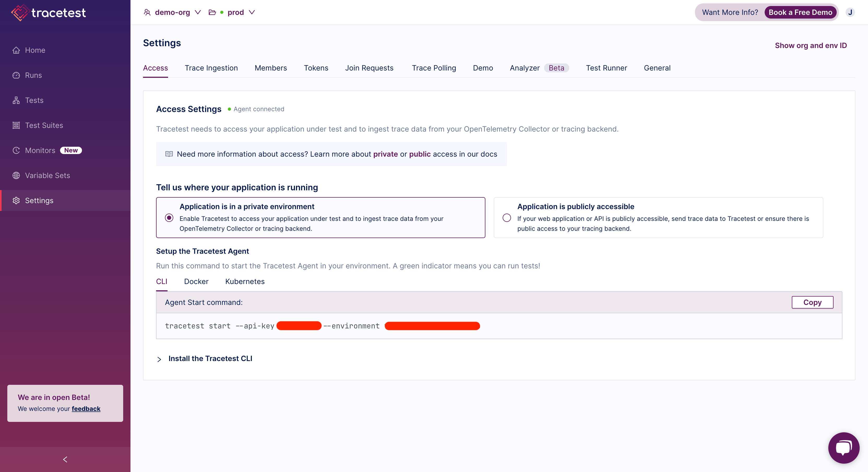Copy the agent start command

[812, 302]
